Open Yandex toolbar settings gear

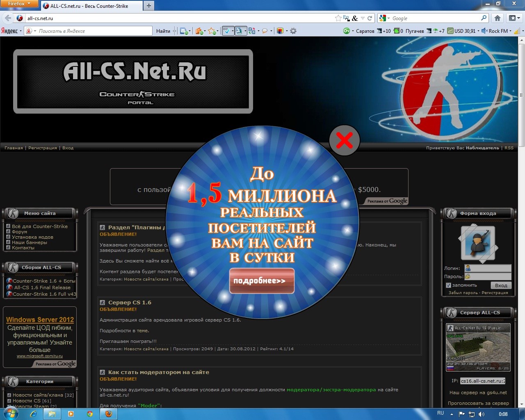pyautogui.click(x=293, y=31)
